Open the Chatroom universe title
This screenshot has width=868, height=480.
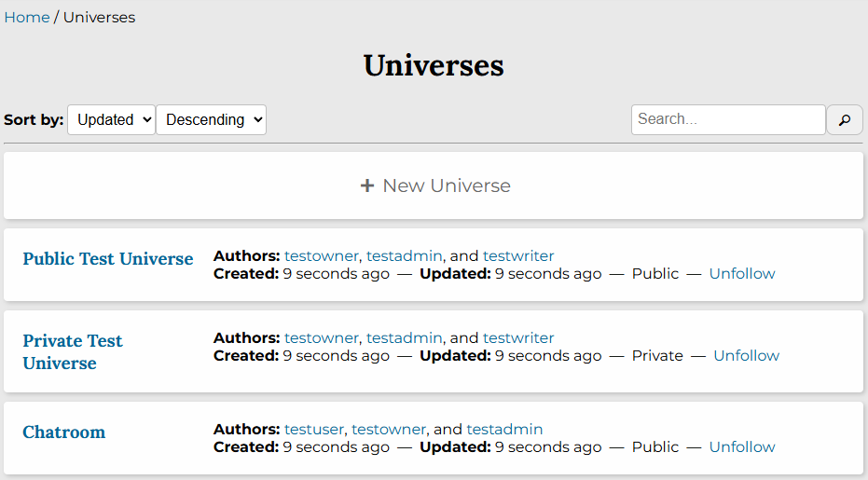tap(64, 432)
